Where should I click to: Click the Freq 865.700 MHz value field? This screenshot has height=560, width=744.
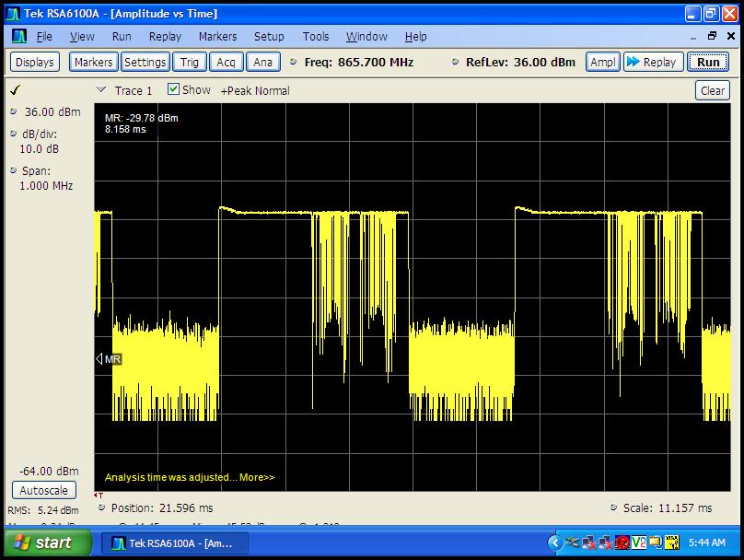pos(378,63)
